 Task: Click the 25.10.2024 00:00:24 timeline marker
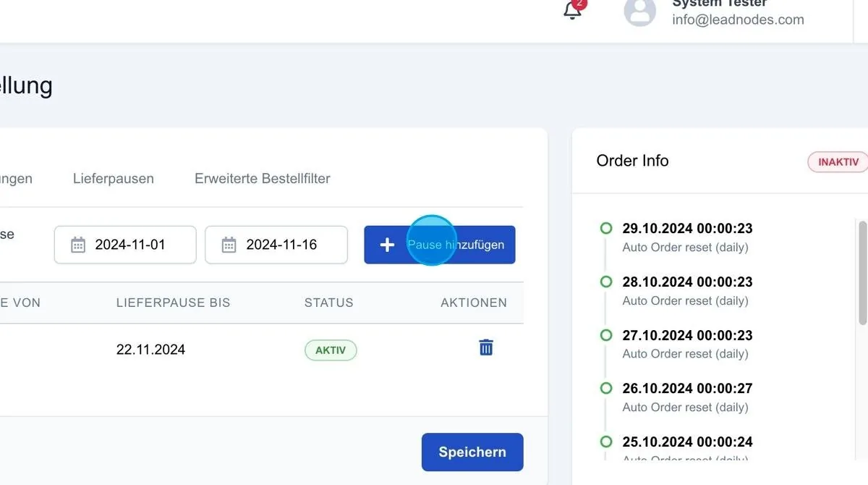click(606, 442)
